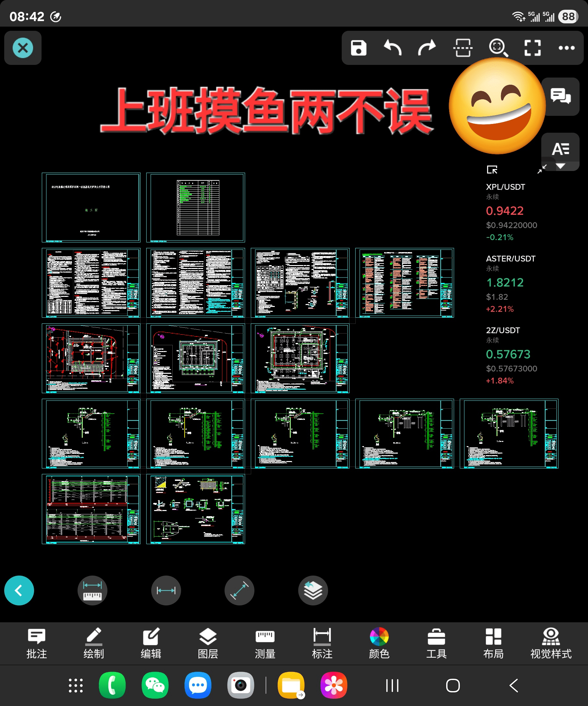Screen dimensions: 588x706
Task: Select the linear horizontal dimension tool
Action: 166,590
